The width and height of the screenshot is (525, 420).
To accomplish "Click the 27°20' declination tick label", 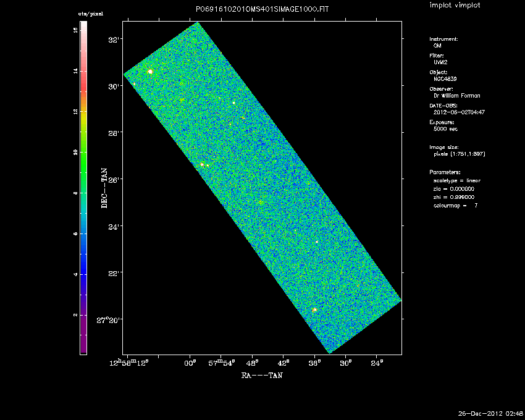I will click(109, 320).
